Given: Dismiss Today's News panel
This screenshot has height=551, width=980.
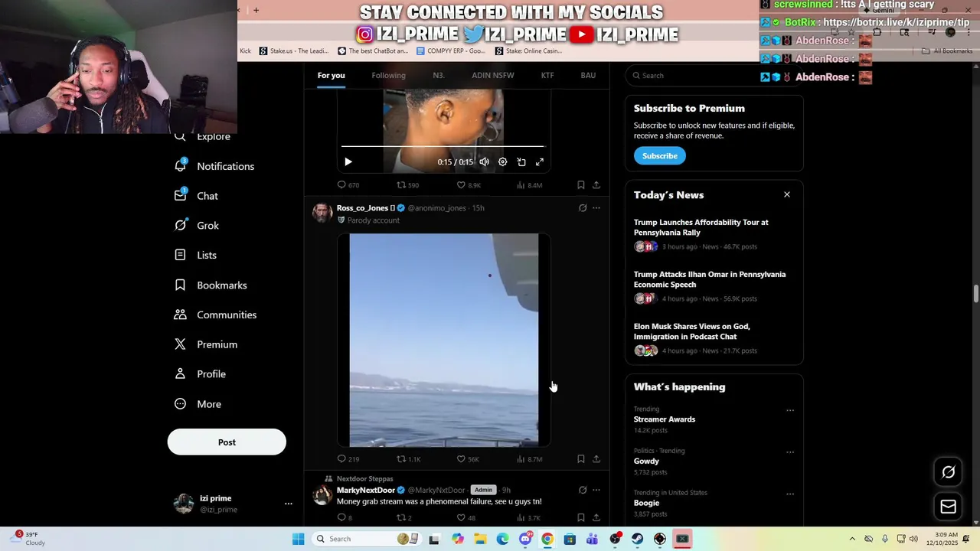Looking at the screenshot, I should (x=786, y=194).
